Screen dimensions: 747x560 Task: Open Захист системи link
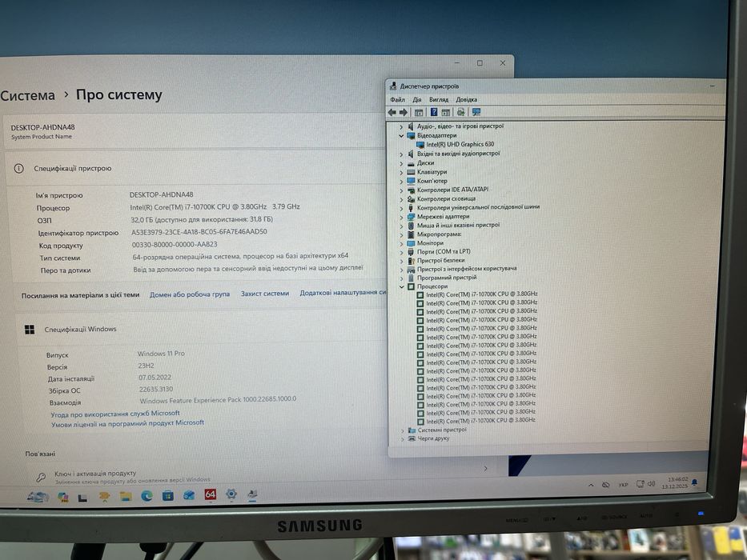tap(265, 294)
